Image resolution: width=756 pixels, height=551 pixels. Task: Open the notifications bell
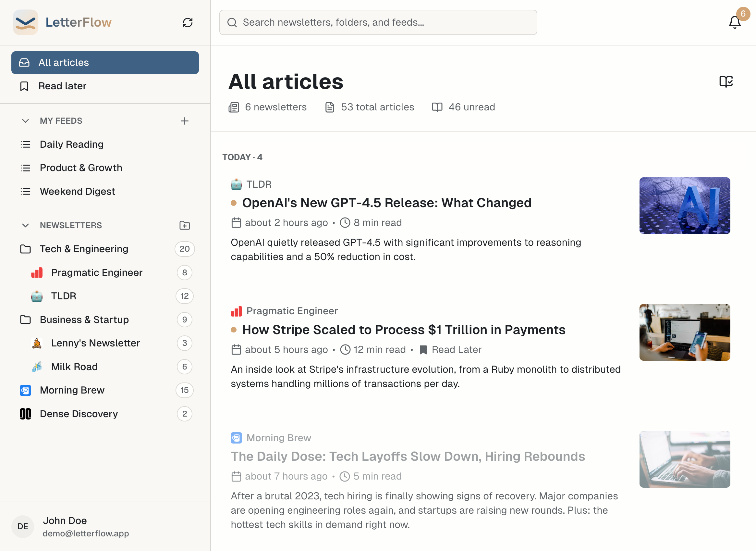pyautogui.click(x=734, y=22)
